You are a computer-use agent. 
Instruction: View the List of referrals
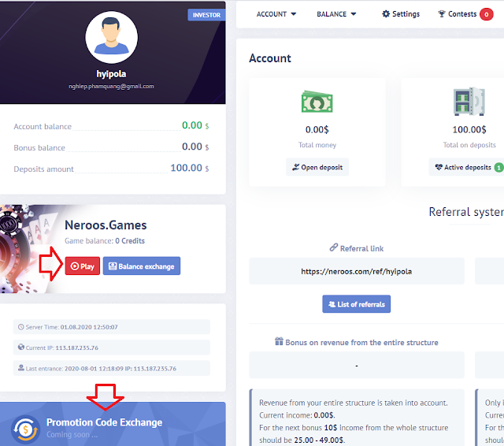coord(356,304)
